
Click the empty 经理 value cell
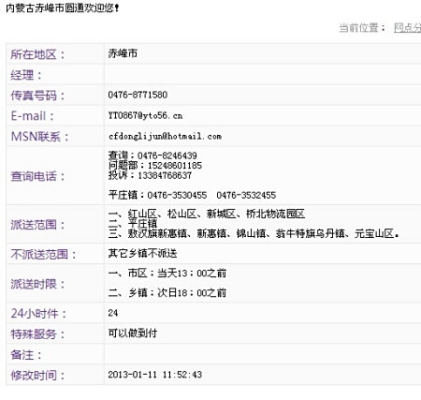pos(263,74)
